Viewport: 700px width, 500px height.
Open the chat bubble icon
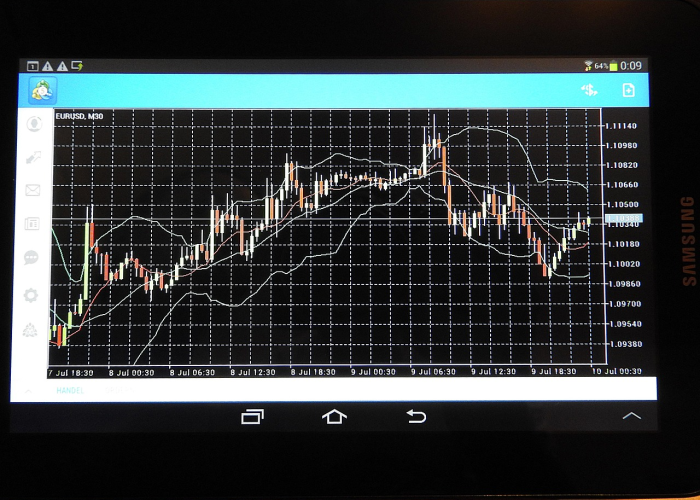(32, 258)
